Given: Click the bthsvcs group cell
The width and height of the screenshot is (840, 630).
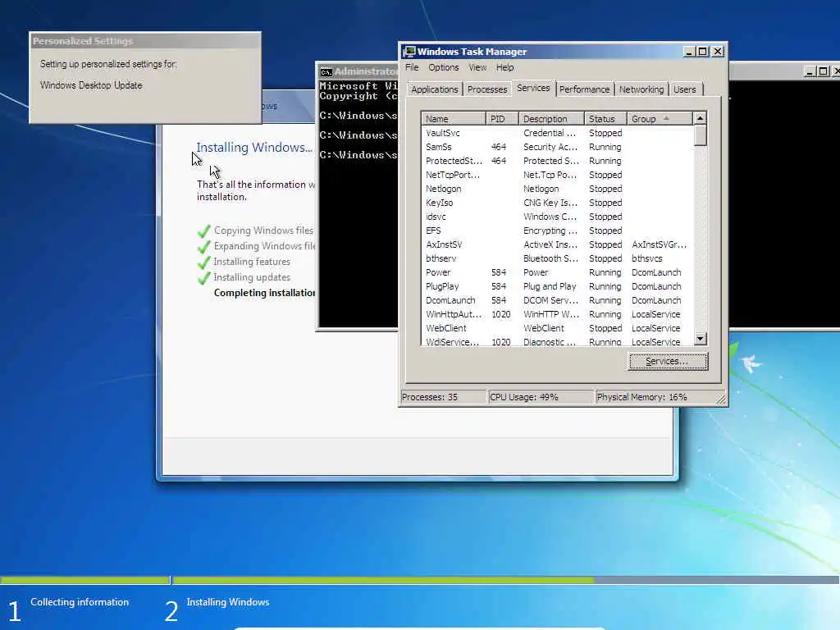Looking at the screenshot, I should [646, 258].
